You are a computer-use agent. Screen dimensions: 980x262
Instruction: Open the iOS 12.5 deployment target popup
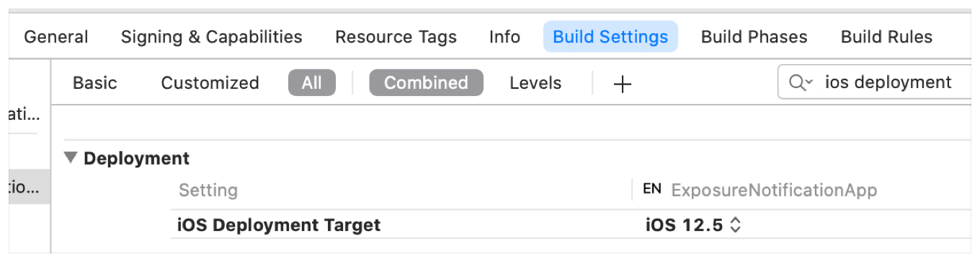(693, 225)
